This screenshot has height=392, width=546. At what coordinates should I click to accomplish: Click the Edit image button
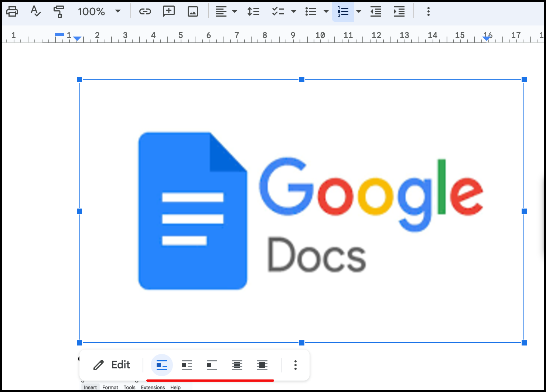(112, 365)
